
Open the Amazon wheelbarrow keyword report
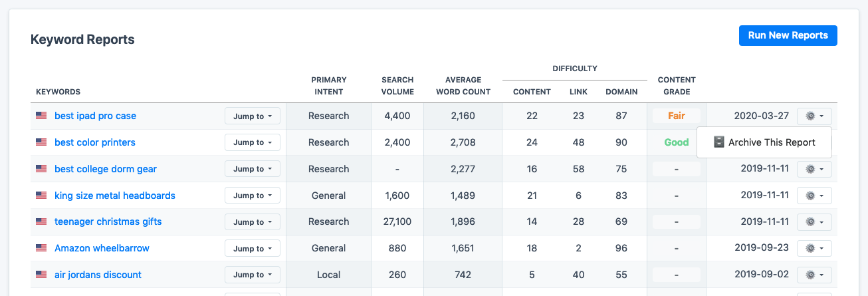coord(102,248)
